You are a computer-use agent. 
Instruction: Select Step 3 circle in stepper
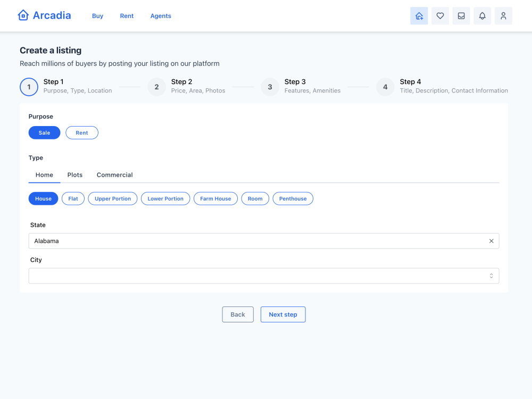[270, 87]
